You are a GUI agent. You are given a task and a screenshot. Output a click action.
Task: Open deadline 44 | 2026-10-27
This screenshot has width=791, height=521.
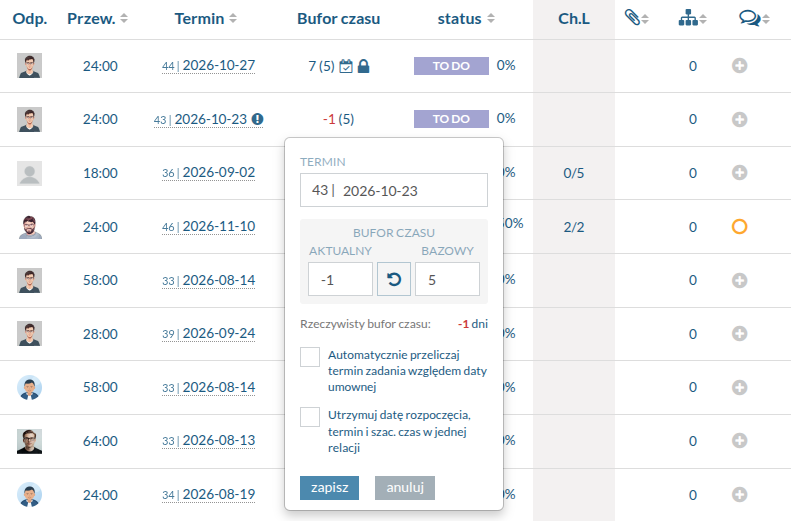pos(208,66)
